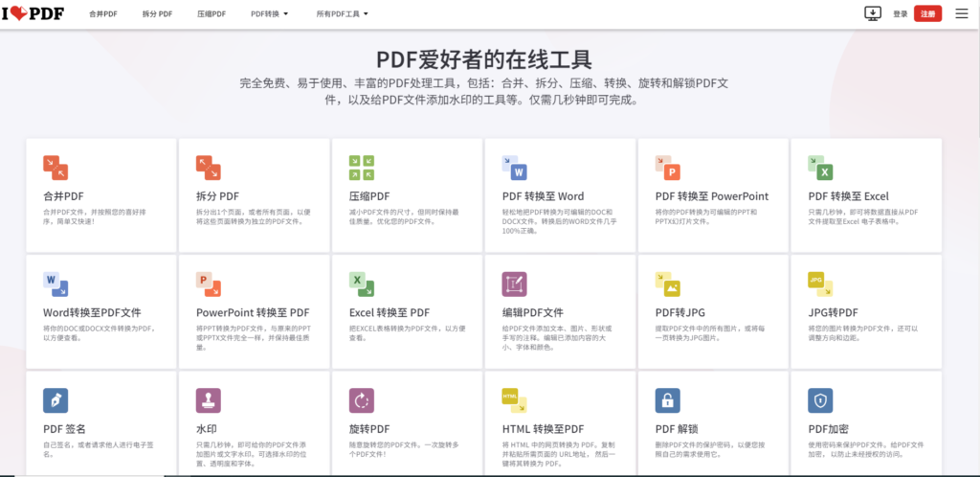Open the PDF 解锁 card title

click(x=677, y=429)
